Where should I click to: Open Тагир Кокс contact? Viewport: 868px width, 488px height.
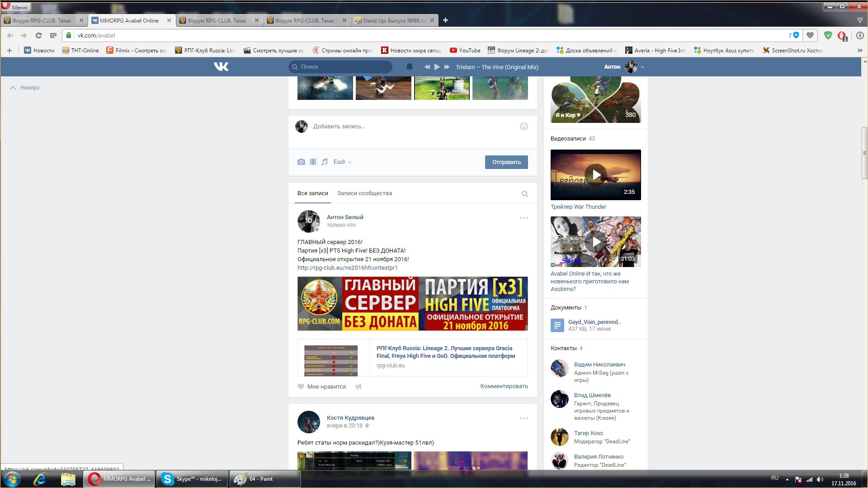[588, 433]
